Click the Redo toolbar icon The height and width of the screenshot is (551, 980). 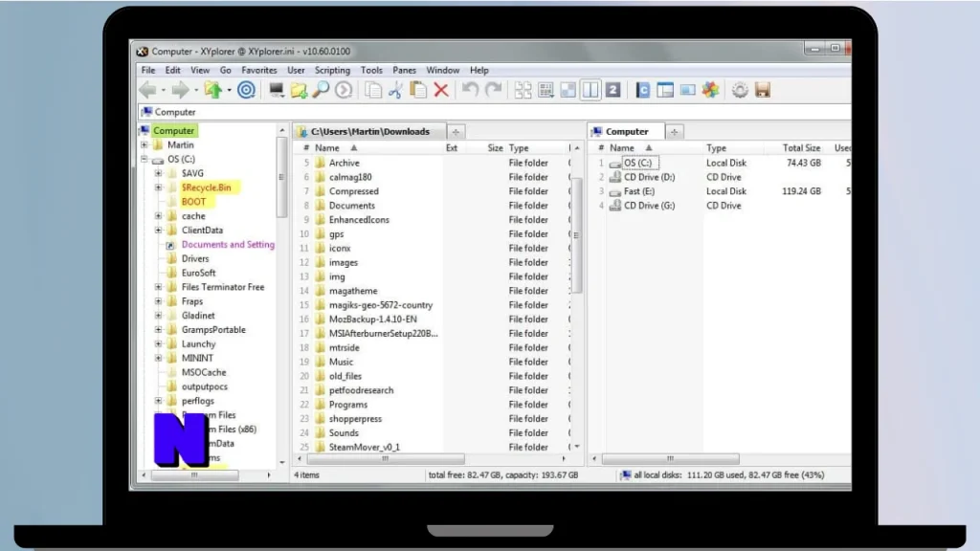coord(494,90)
